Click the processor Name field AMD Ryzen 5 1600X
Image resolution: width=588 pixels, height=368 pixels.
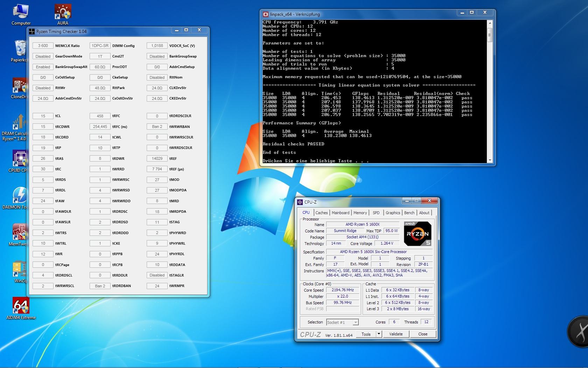(363, 224)
